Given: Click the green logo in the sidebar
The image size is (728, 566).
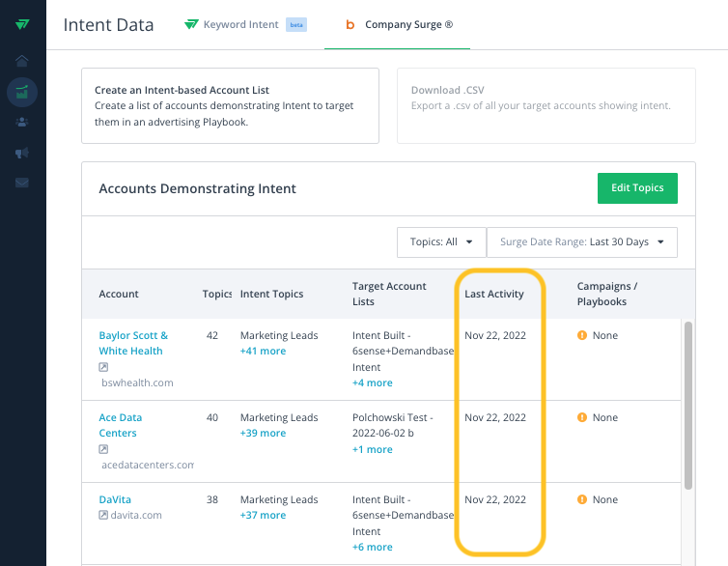Looking at the screenshot, I should [x=22, y=24].
